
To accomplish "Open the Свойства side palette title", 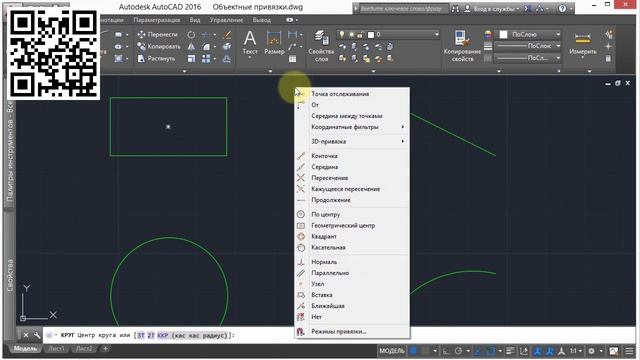I will tap(10, 275).
